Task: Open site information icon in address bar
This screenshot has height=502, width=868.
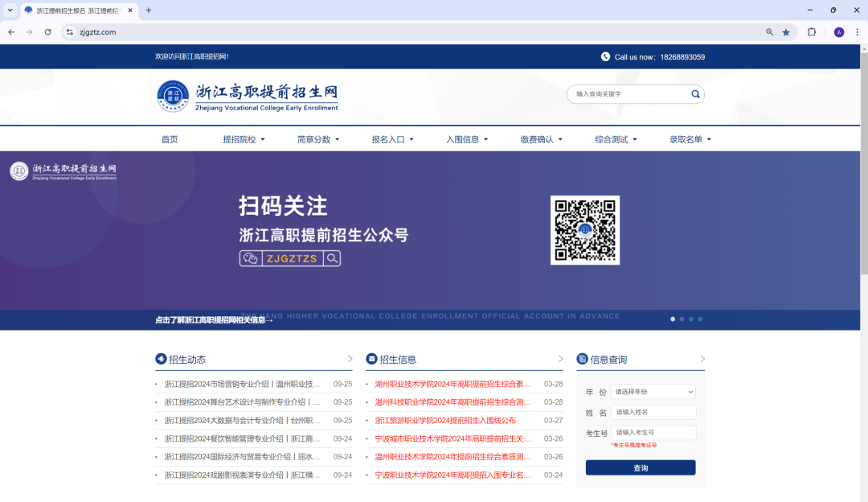Action: (70, 32)
